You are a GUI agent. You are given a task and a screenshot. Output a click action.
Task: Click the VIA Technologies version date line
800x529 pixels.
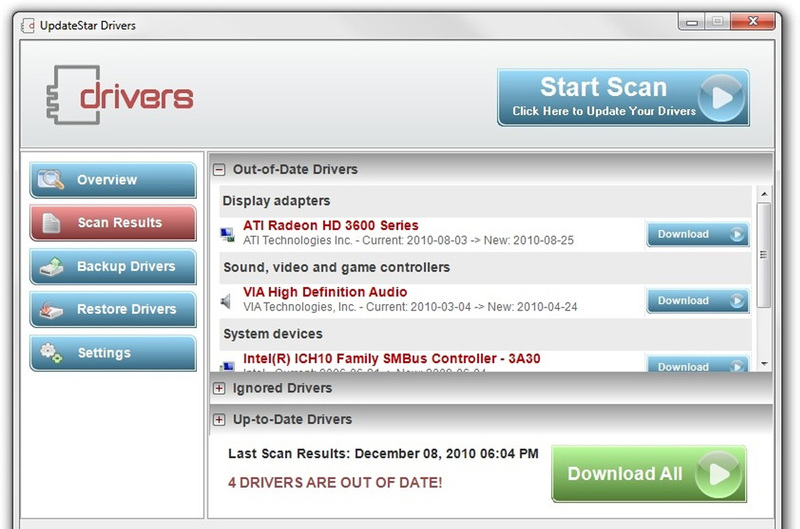[410, 307]
